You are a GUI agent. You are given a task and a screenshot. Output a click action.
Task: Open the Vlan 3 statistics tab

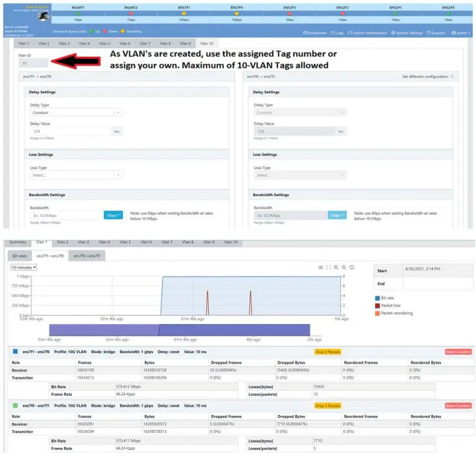pos(83,242)
